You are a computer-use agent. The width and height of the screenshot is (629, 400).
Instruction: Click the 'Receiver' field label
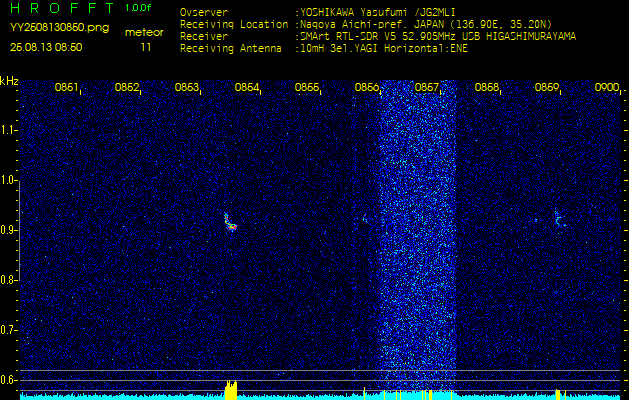click(204, 37)
